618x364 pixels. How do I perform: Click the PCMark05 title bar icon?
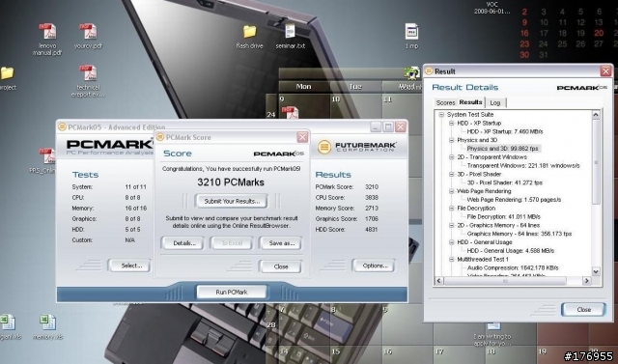(x=62, y=126)
